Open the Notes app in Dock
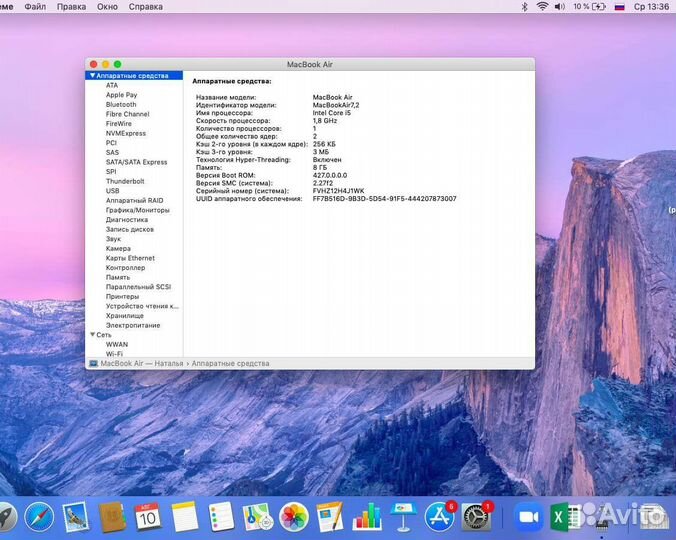Image resolution: width=676 pixels, height=540 pixels. pos(185,517)
